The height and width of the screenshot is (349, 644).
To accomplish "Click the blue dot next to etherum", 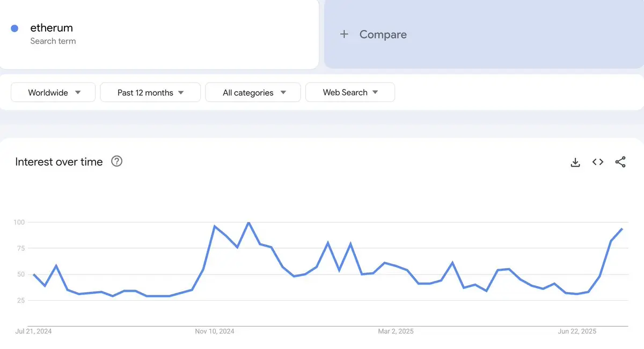I will [14, 28].
